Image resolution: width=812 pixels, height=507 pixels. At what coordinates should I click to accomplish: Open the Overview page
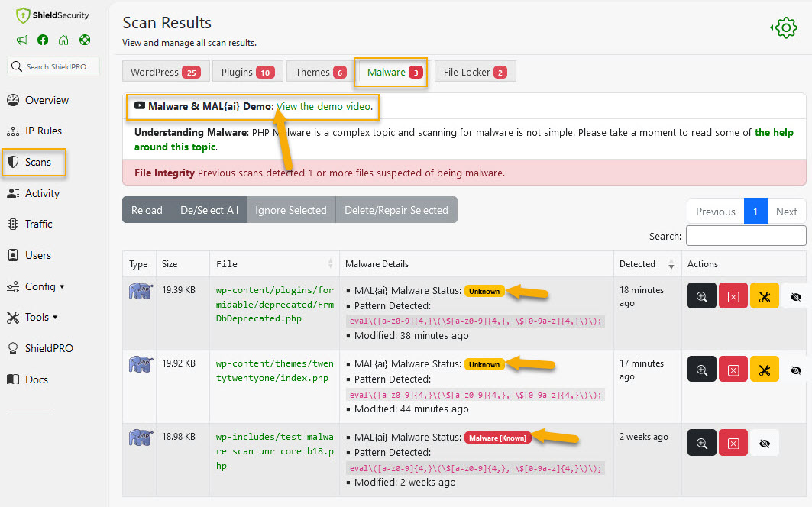click(37, 100)
